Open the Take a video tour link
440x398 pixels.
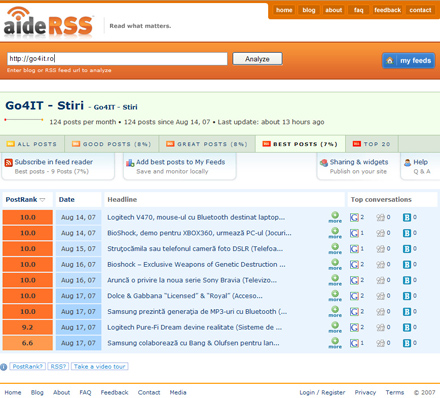[x=100, y=366]
